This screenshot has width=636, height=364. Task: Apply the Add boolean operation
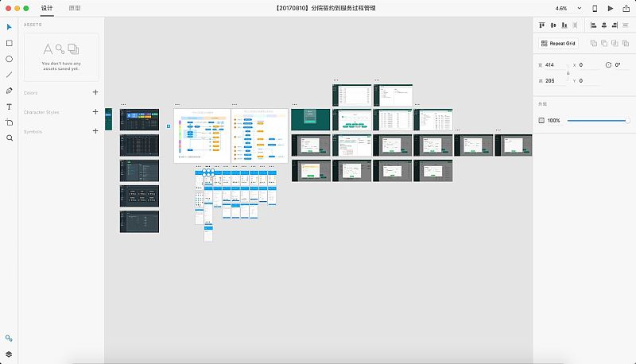point(594,44)
